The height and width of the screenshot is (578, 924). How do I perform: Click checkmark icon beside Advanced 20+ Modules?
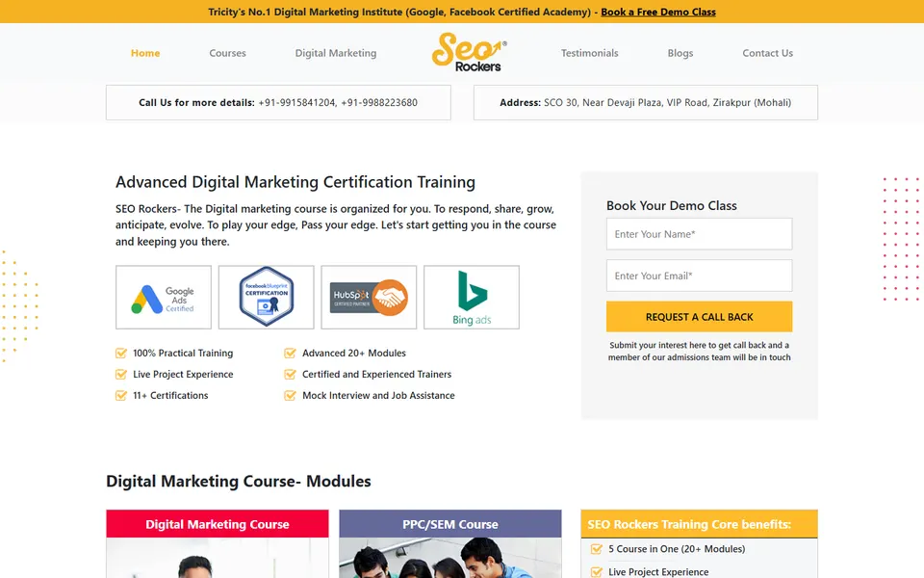tap(290, 353)
